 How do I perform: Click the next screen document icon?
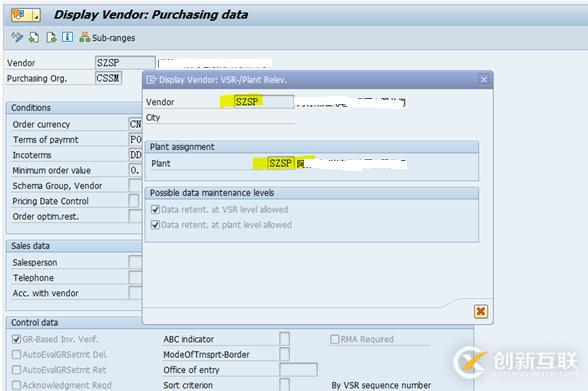click(x=51, y=37)
